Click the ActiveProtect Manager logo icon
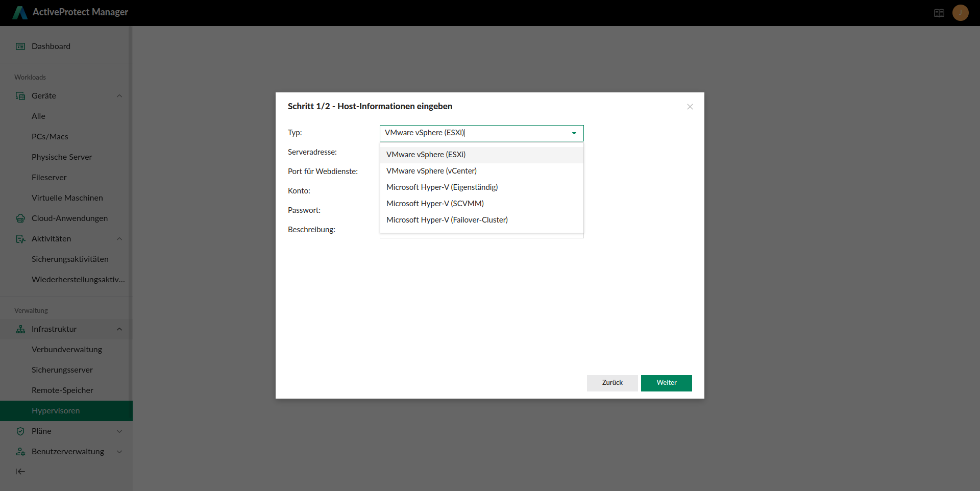Image resolution: width=980 pixels, height=491 pixels. [x=20, y=13]
